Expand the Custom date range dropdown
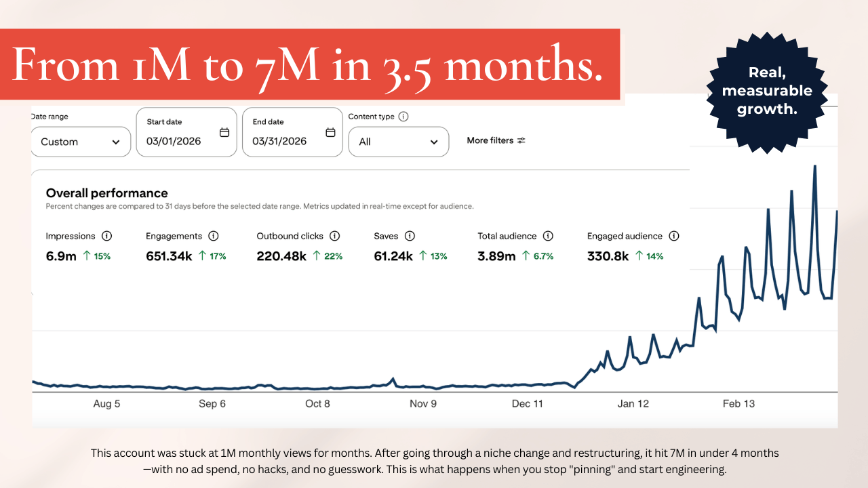Viewport: 868px width, 488px height. 81,142
